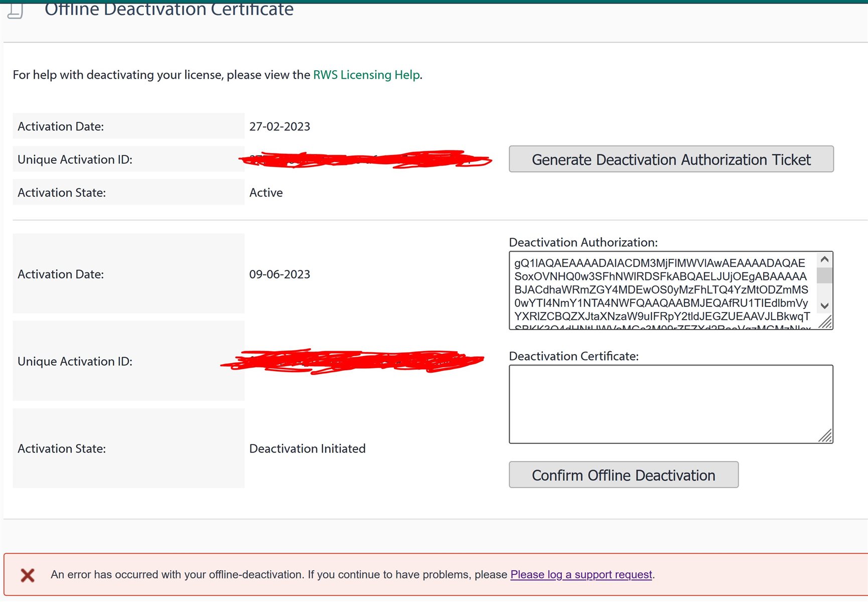Open the RWS Licensing Help link

[x=366, y=75]
